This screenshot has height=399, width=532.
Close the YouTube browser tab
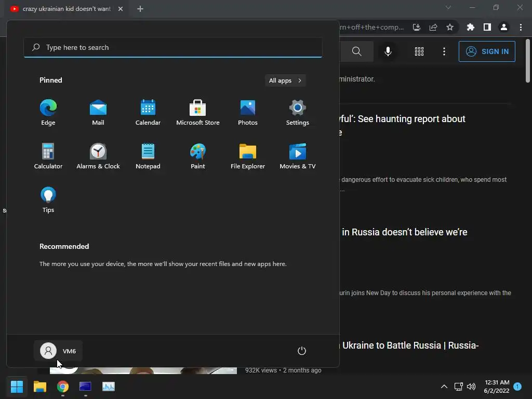(121, 9)
